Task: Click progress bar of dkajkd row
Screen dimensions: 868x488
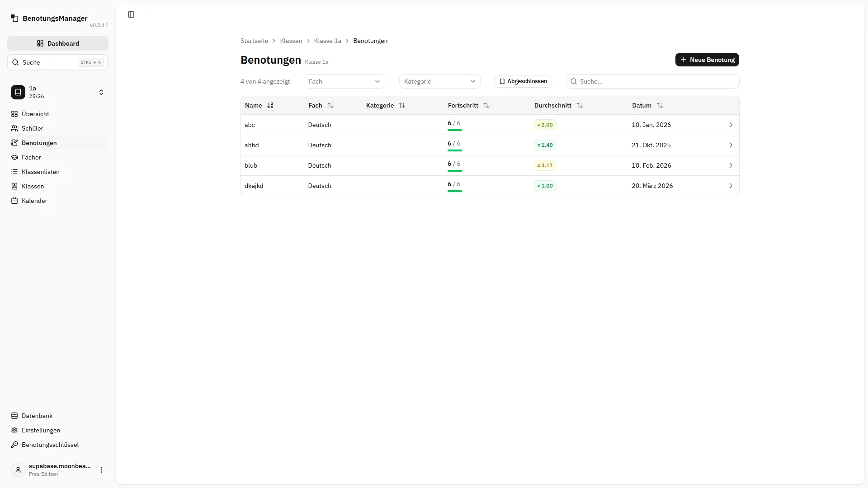Action: click(455, 191)
